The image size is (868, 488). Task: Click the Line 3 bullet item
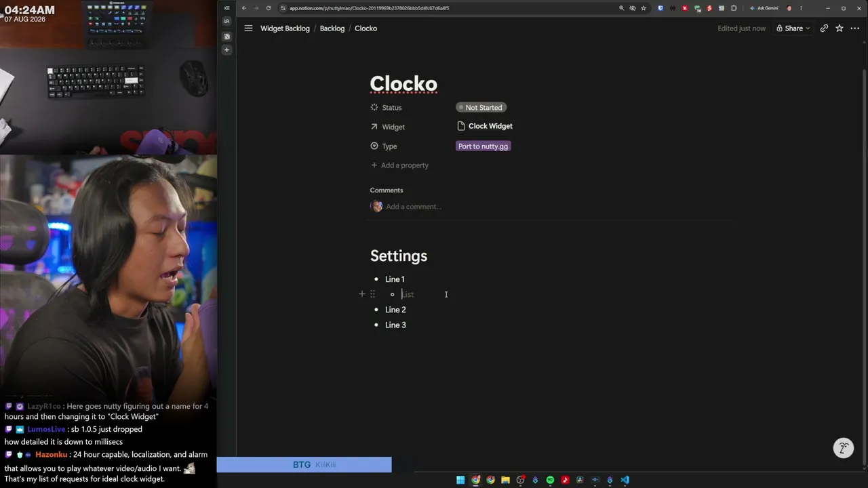[x=395, y=325]
